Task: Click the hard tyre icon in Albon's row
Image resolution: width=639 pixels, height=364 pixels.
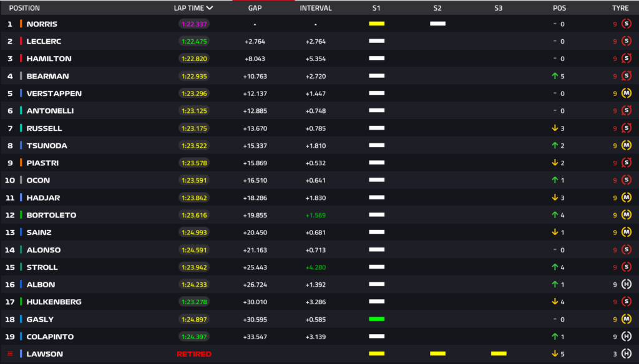Action: (x=626, y=284)
